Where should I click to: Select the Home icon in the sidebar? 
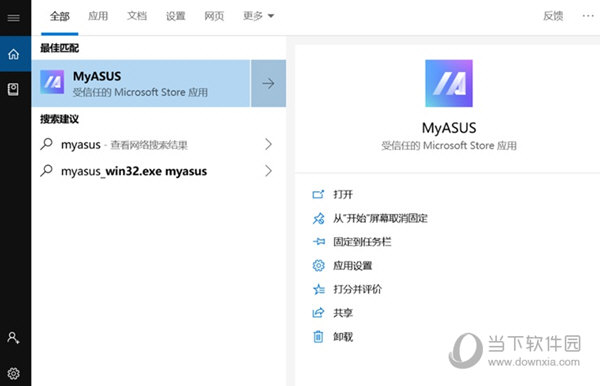tap(14, 54)
